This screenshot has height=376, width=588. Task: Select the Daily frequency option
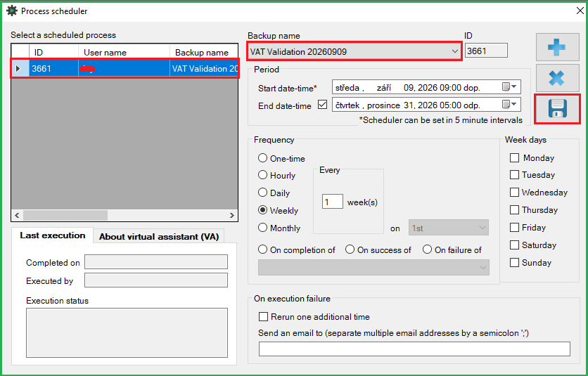point(262,193)
